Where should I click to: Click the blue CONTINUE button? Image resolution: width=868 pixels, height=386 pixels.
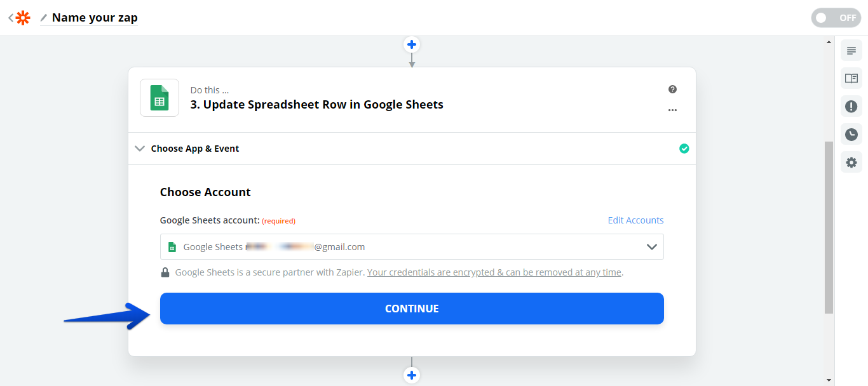click(412, 309)
